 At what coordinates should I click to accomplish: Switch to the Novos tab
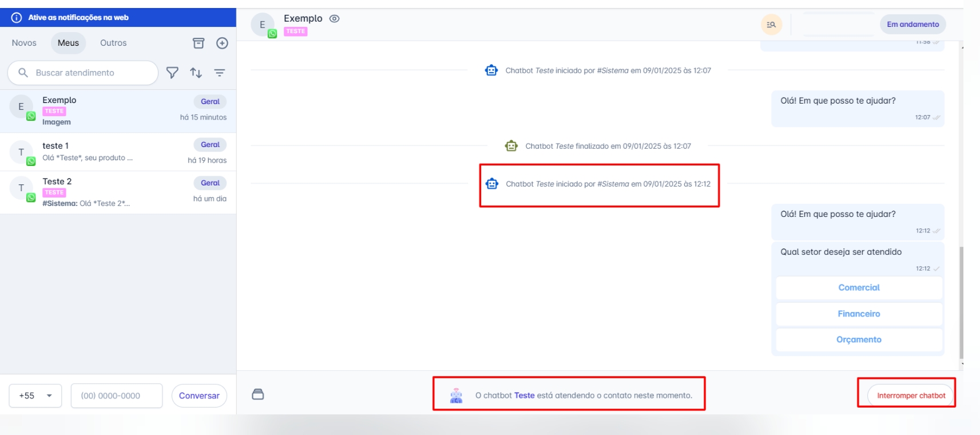(24, 43)
